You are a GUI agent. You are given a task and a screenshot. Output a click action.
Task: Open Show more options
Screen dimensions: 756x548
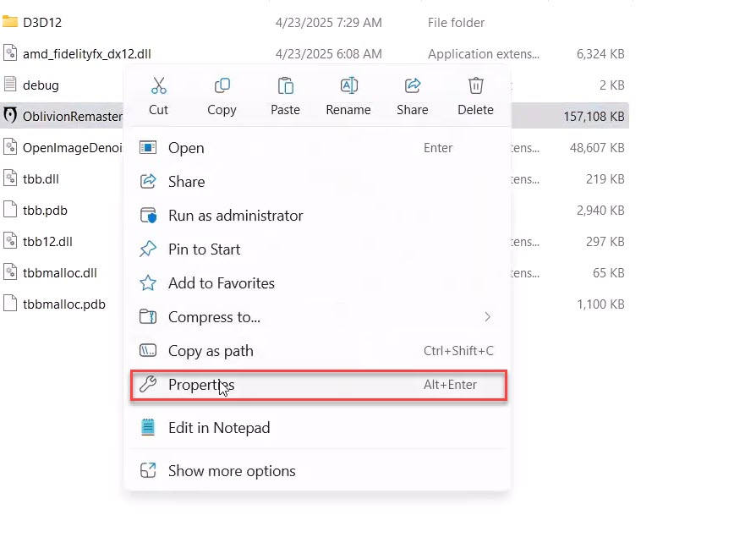[232, 471]
